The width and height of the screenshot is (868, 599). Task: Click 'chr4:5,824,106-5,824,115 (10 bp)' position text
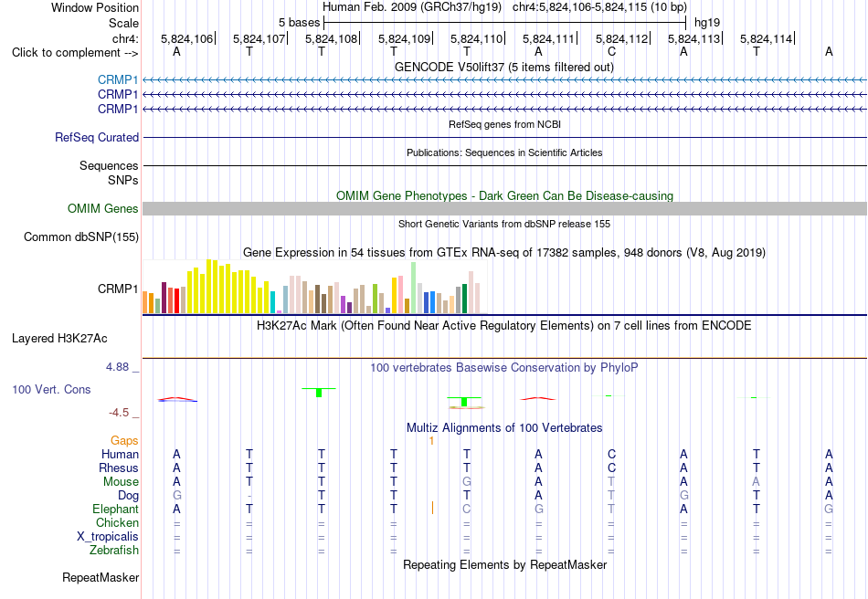tap(599, 7)
